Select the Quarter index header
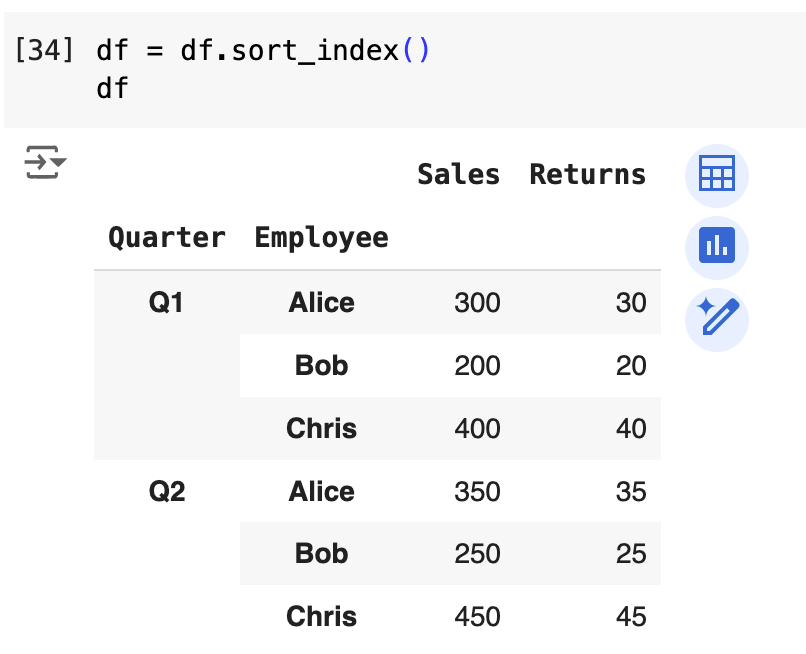The height and width of the screenshot is (654, 806). (x=167, y=238)
